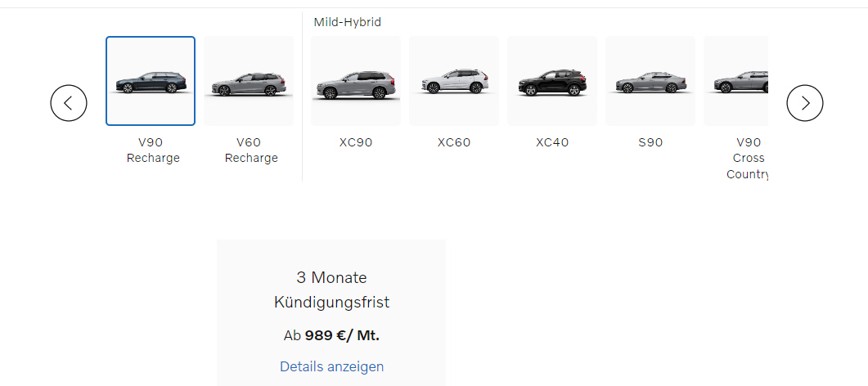Screen dimensions: 868x386
Task: Pick the XC90 car thumbnail
Action: (356, 81)
